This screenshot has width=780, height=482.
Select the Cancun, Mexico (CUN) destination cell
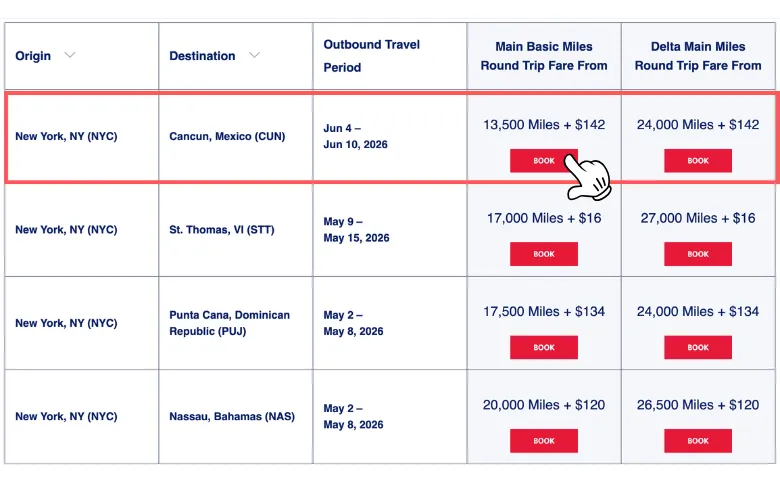227,136
